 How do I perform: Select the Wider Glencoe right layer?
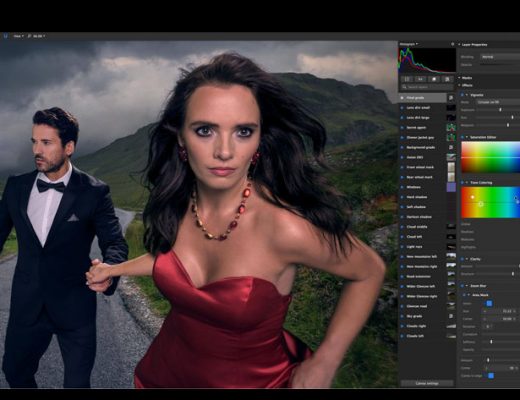[423, 296]
